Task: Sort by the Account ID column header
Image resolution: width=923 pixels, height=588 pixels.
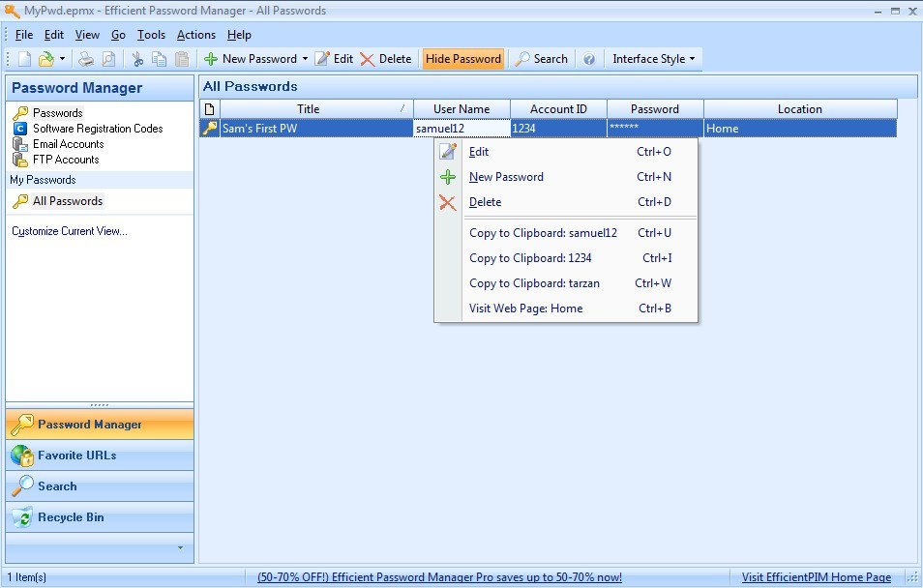Action: point(558,109)
